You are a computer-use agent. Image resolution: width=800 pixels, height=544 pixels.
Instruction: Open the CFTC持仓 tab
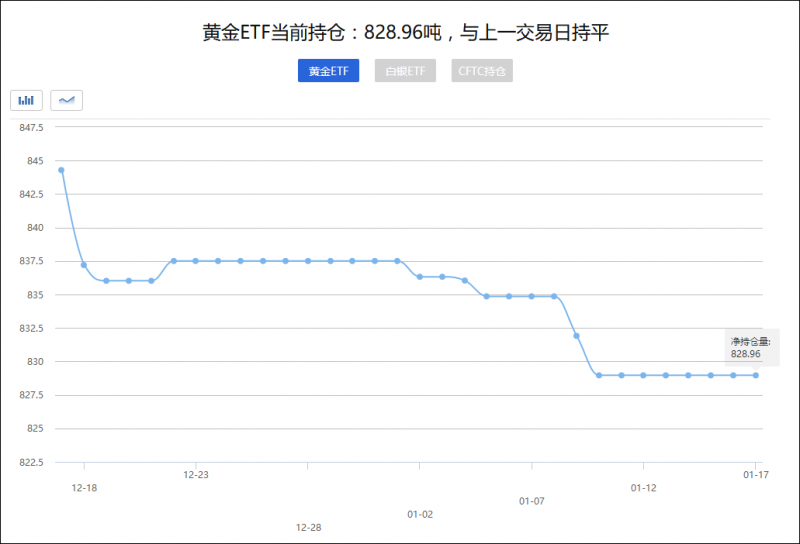point(482,70)
